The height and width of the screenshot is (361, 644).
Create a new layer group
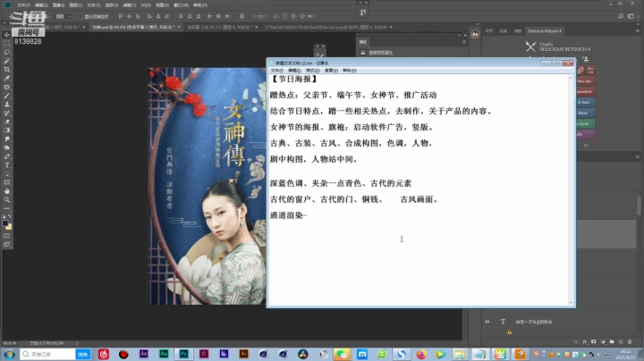click(x=612, y=341)
